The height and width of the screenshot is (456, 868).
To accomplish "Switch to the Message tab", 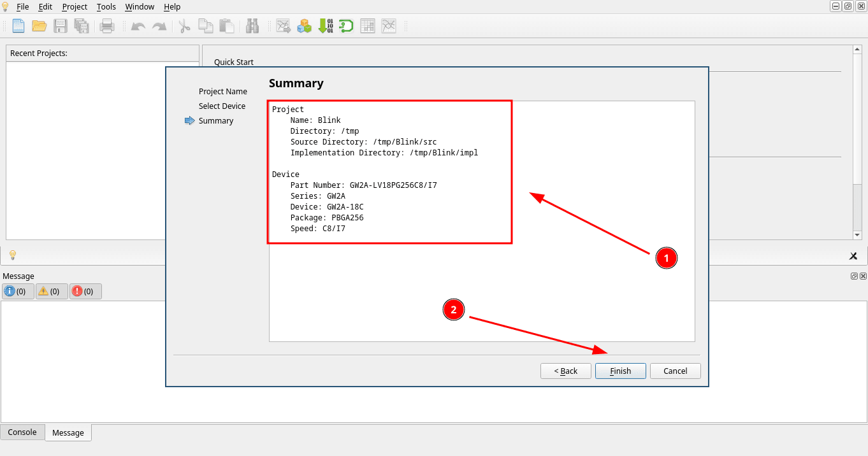I will click(x=68, y=432).
